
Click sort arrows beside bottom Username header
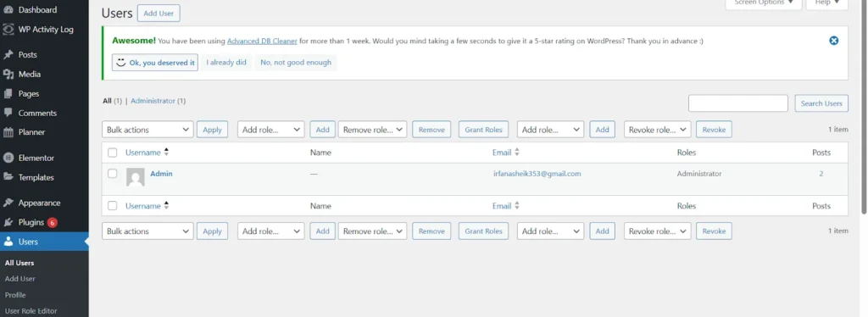166,206
